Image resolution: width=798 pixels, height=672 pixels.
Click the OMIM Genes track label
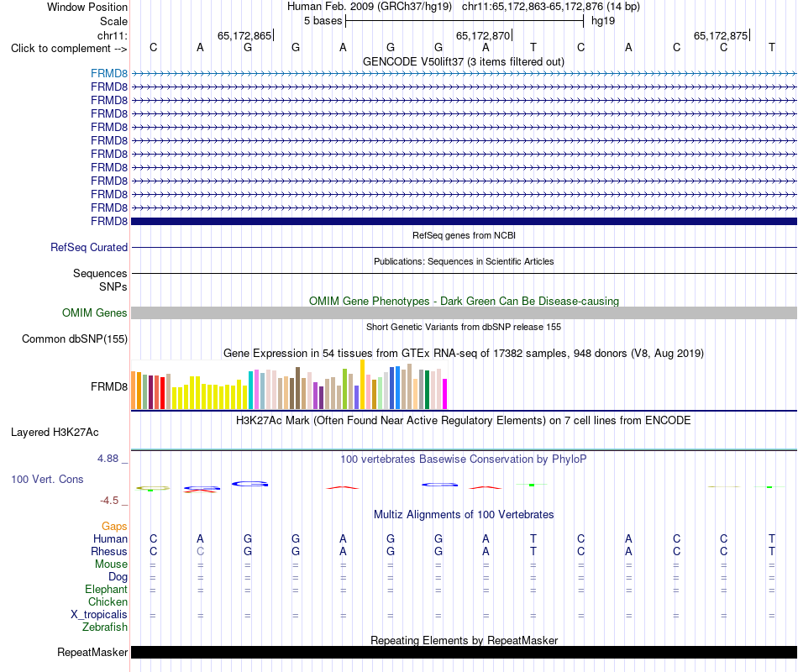click(95, 313)
